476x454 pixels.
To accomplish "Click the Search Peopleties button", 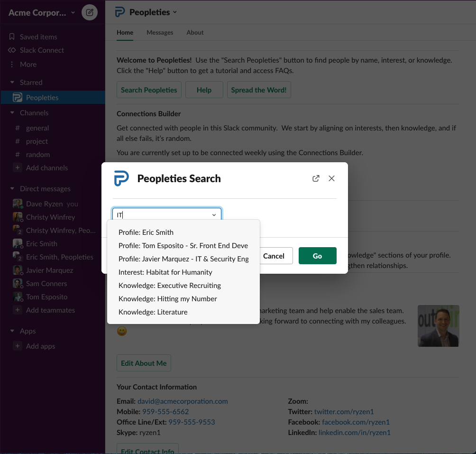I will [x=149, y=90].
